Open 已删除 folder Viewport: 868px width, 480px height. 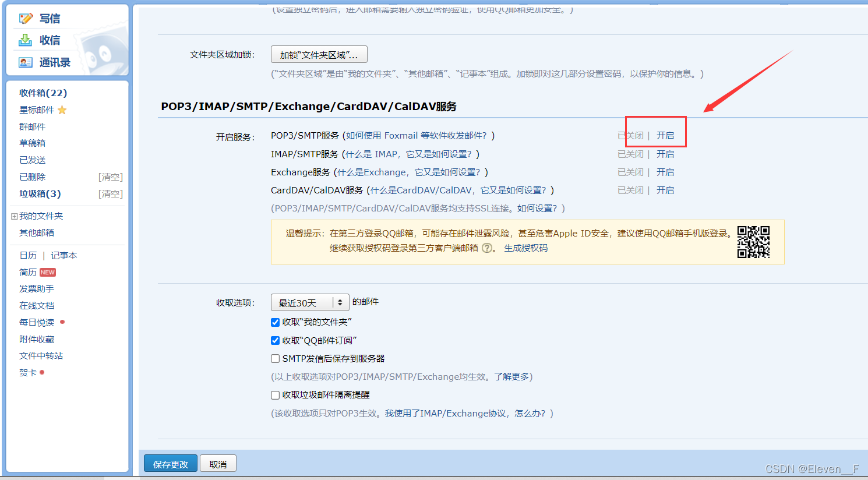point(32,177)
